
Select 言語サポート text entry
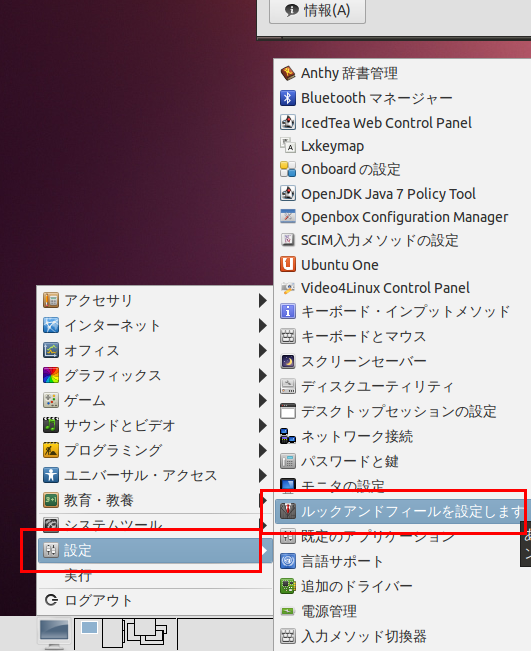(342, 561)
